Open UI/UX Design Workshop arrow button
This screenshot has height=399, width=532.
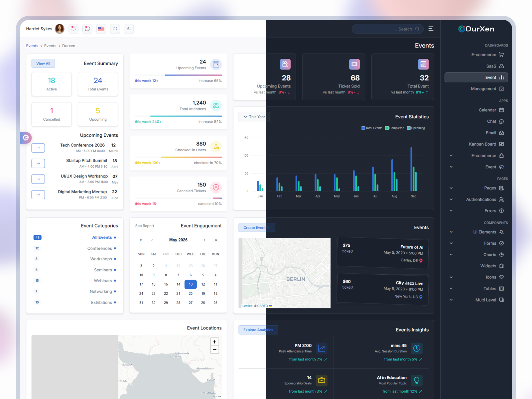(x=38, y=179)
